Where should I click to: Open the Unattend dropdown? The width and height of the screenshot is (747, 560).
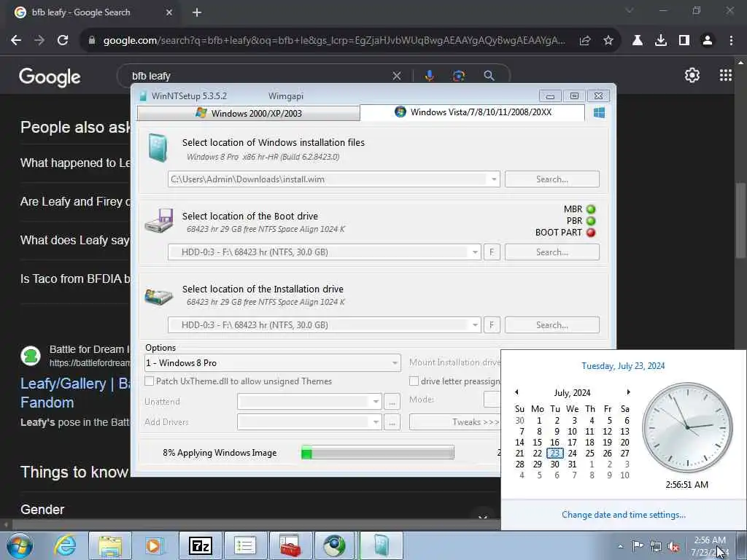pos(309,402)
